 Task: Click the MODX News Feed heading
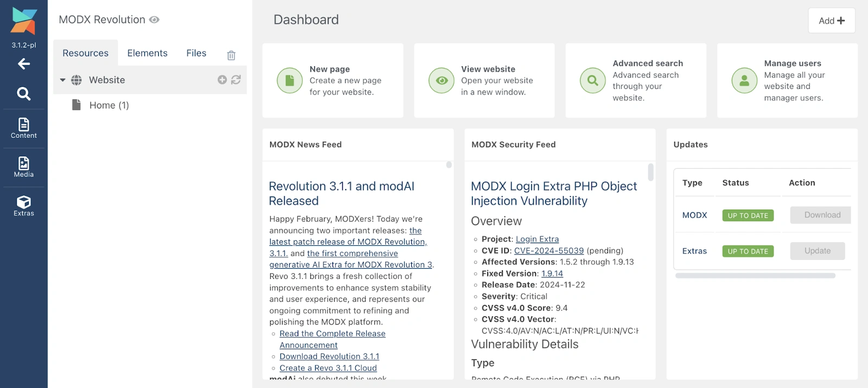(x=305, y=145)
